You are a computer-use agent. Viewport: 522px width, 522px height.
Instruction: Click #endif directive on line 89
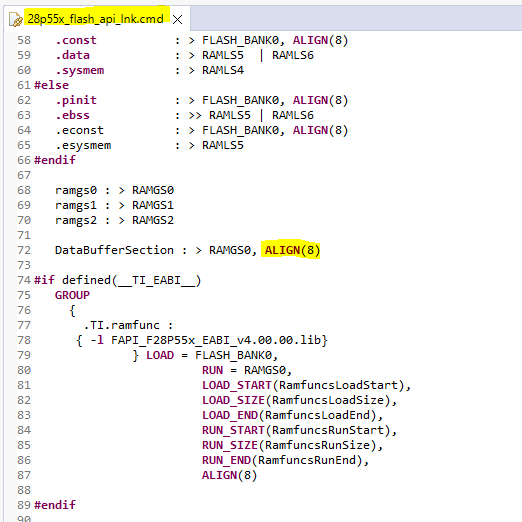(x=55, y=505)
